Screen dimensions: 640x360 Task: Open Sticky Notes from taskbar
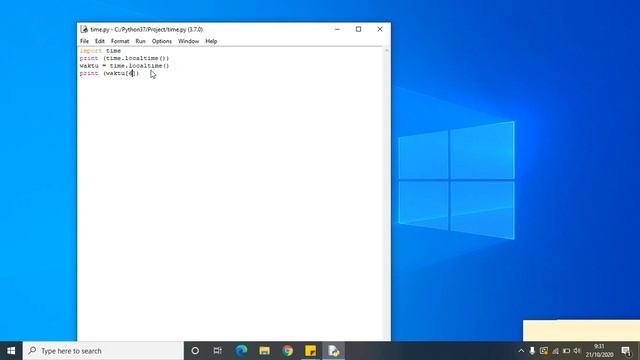coord(311,351)
